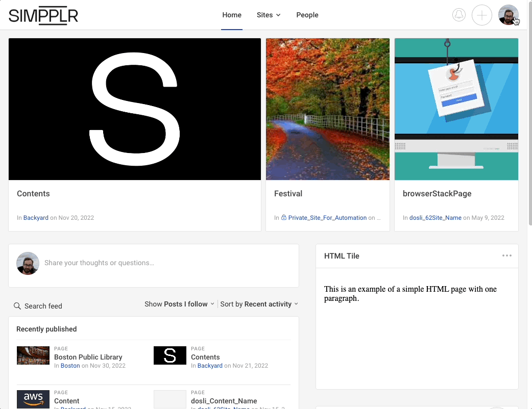Click the Simpplr logo
This screenshot has width=532, height=409.
(x=43, y=15)
